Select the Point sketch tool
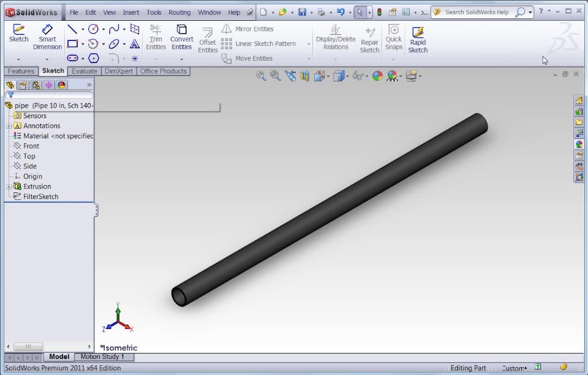The width and height of the screenshot is (588, 375). coord(135,58)
